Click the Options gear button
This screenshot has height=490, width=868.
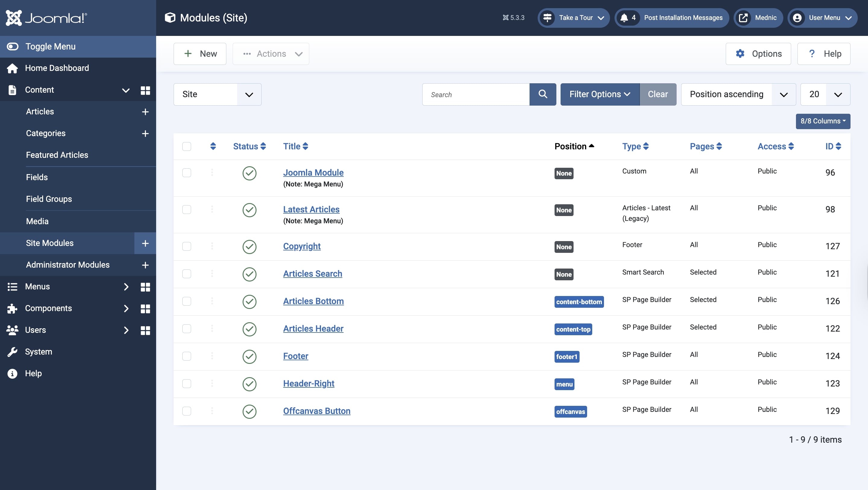tap(758, 54)
